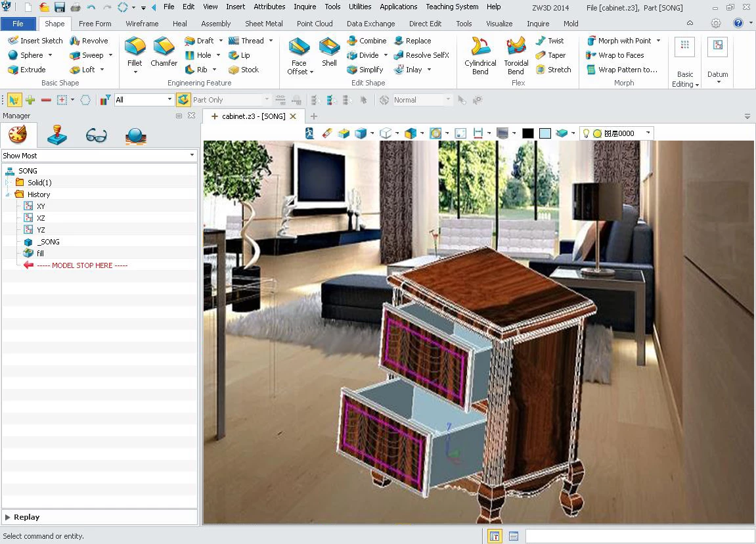Switch to the Sheet Metal ribbon tab
Screen dimensions: 756x544
[x=263, y=24]
